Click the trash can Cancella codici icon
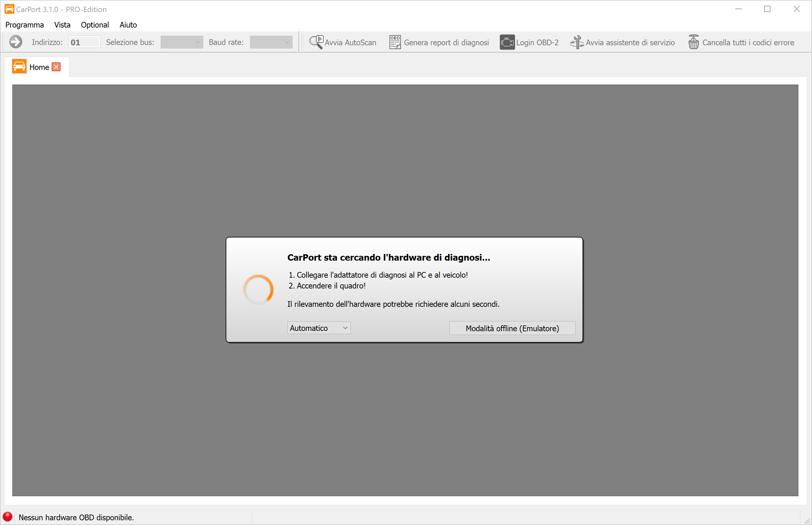 [693, 42]
